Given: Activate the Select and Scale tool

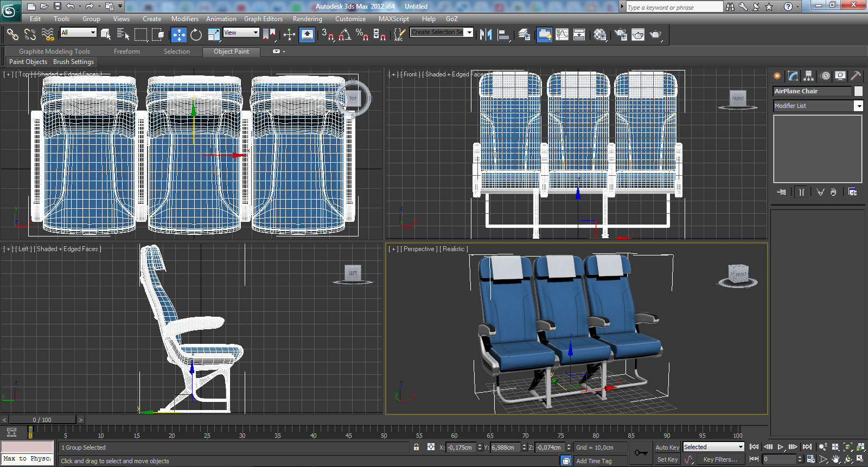Looking at the screenshot, I should pos(214,35).
